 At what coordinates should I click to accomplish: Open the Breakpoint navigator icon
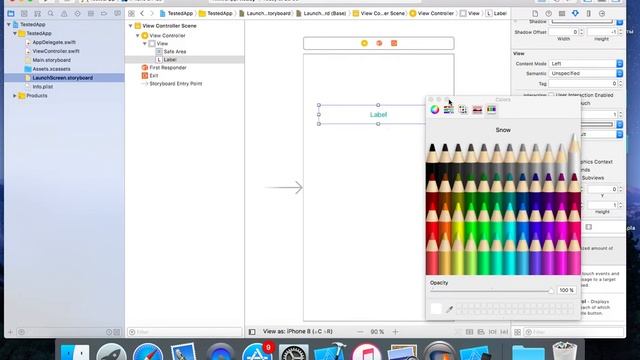pyautogui.click(x=104, y=13)
